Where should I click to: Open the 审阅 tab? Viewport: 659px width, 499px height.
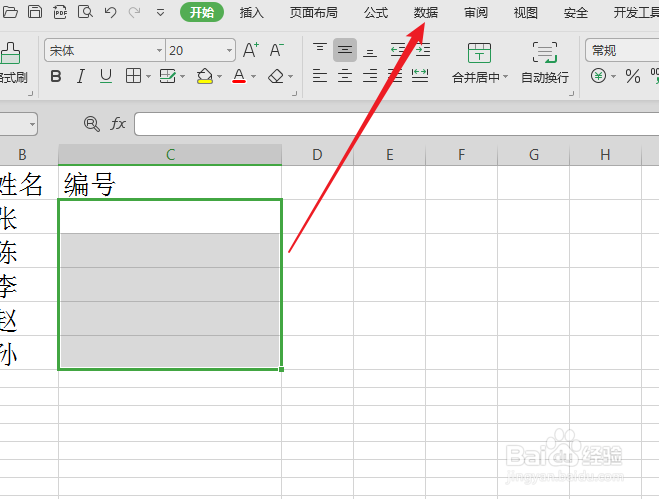tap(476, 13)
